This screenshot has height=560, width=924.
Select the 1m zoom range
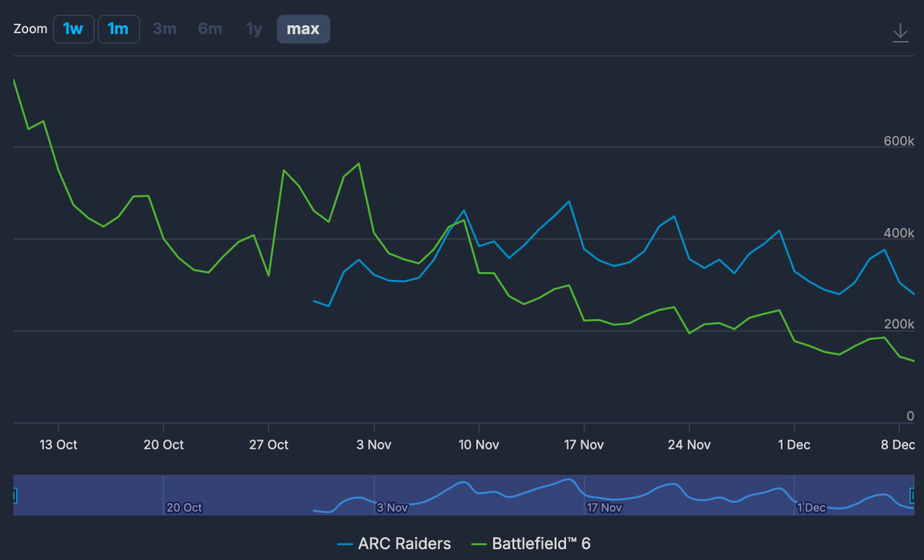click(118, 30)
